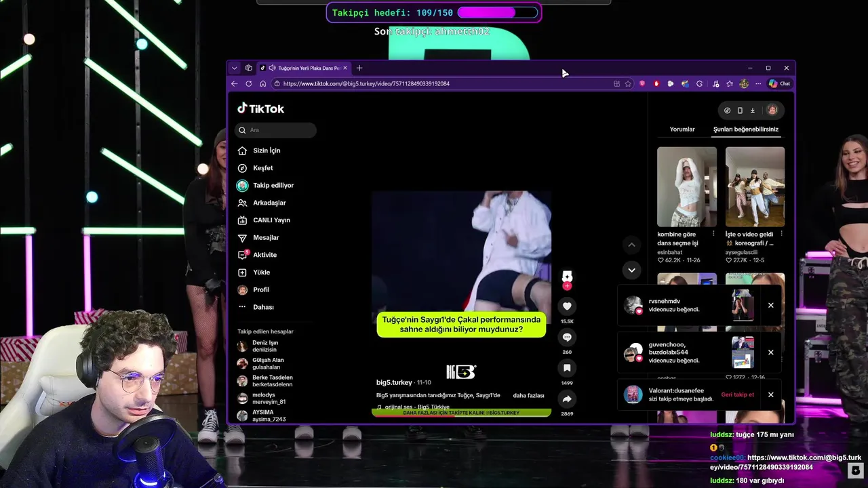This screenshot has width=868, height=488.
Task: Open comments via the speech bubble icon
Action: pyautogui.click(x=567, y=338)
